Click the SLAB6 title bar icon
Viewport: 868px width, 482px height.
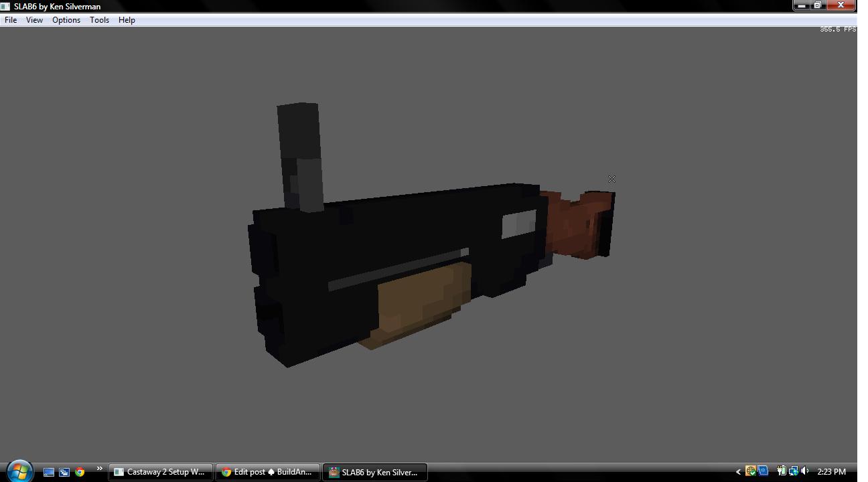click(5, 6)
